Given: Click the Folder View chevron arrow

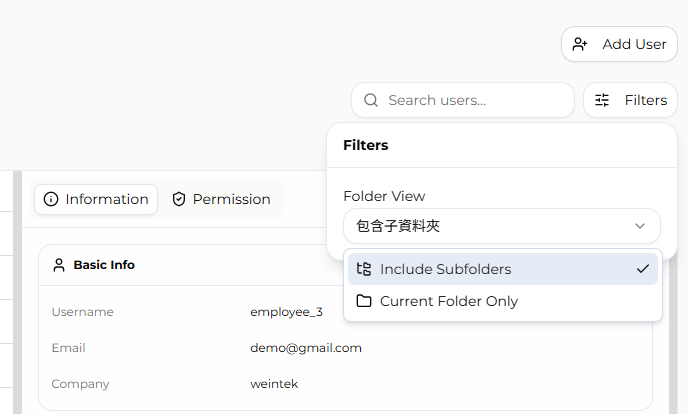Looking at the screenshot, I should [x=640, y=226].
